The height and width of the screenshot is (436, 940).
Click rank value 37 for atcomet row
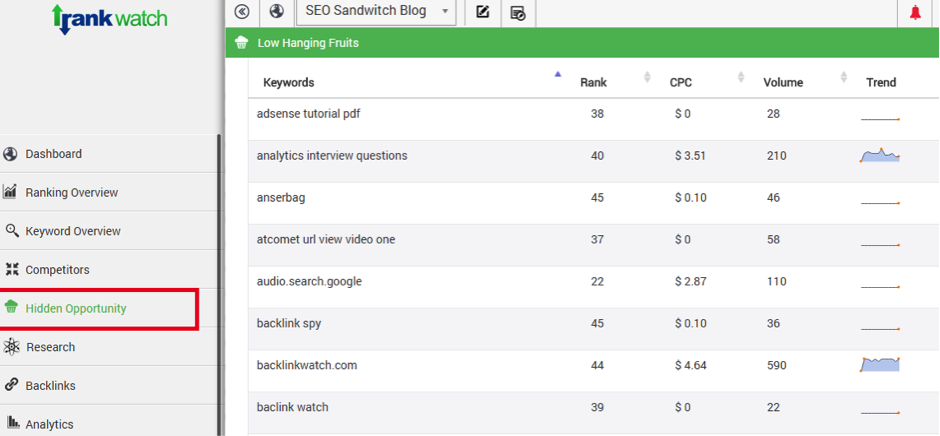(597, 239)
